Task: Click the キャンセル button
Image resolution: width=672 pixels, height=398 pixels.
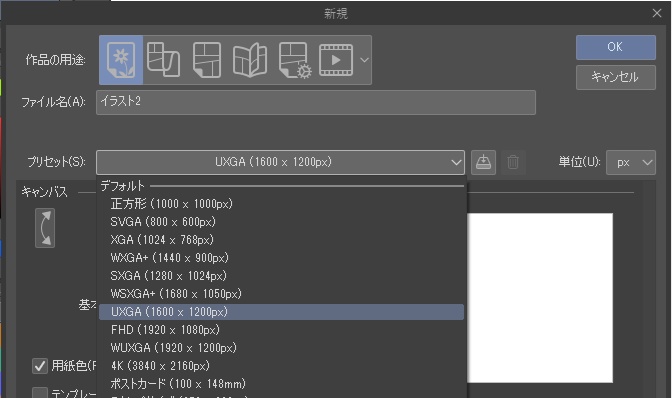Action: point(615,78)
